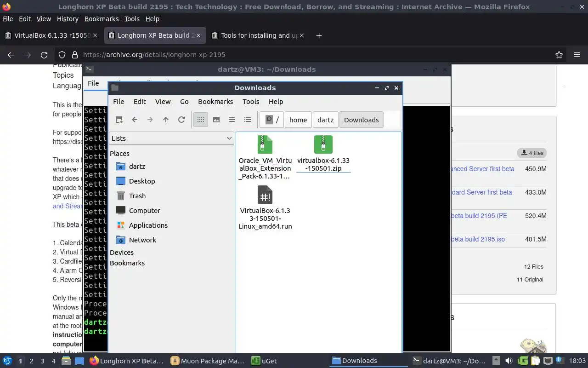Switch to workspace 3
Viewport: 588px width, 368px height.
click(43, 361)
